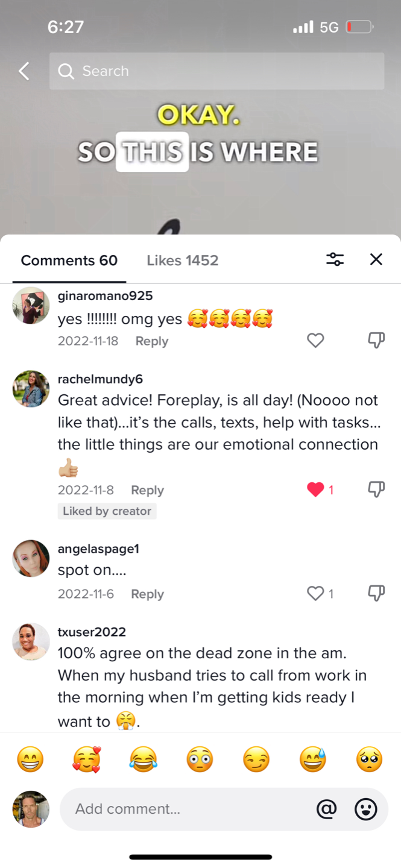The height and width of the screenshot is (868, 401).
Task: Open the comment filter settings icon
Action: pos(335,259)
